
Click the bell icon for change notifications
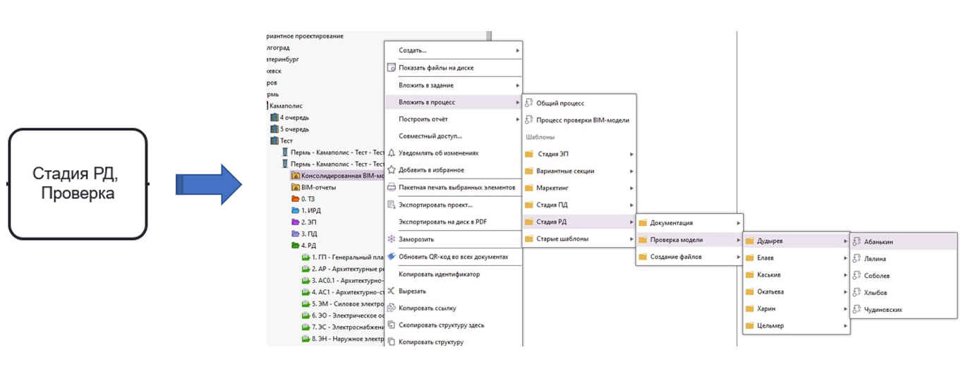coord(392,152)
